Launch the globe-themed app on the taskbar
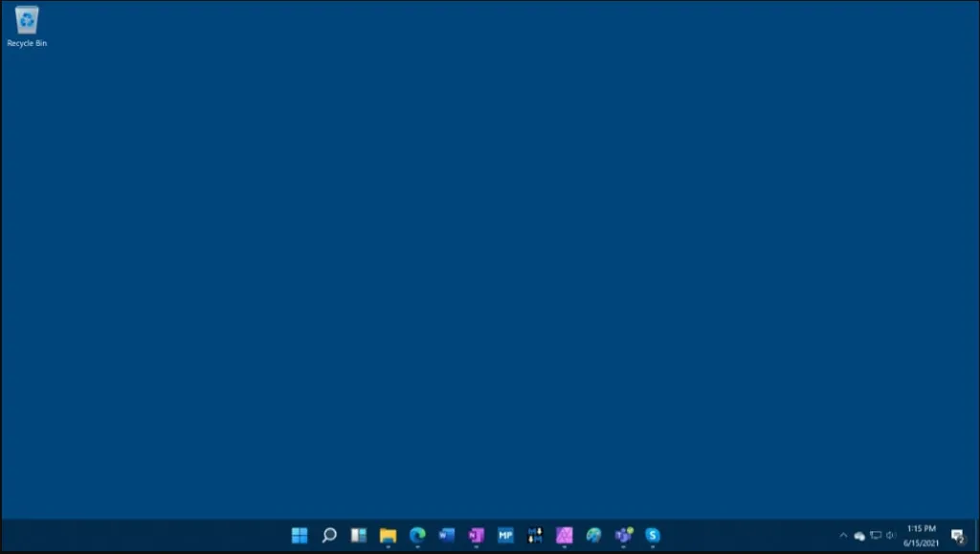 pos(594,536)
